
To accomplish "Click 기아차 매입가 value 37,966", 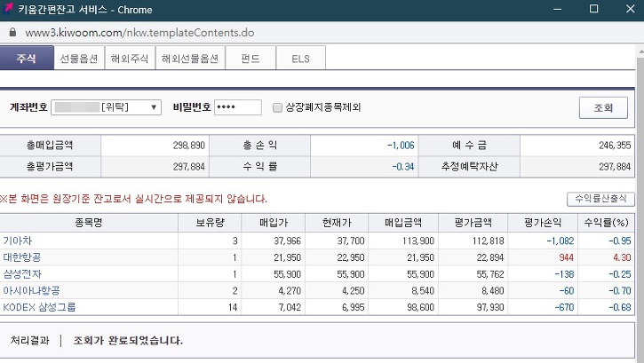I will 288,241.
